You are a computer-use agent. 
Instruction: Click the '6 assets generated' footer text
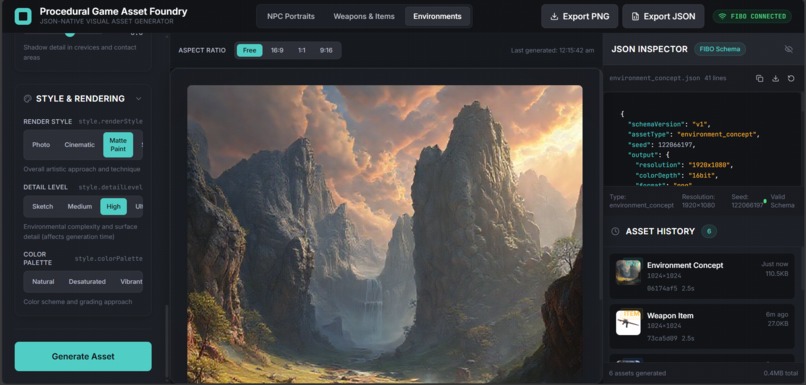(637, 373)
